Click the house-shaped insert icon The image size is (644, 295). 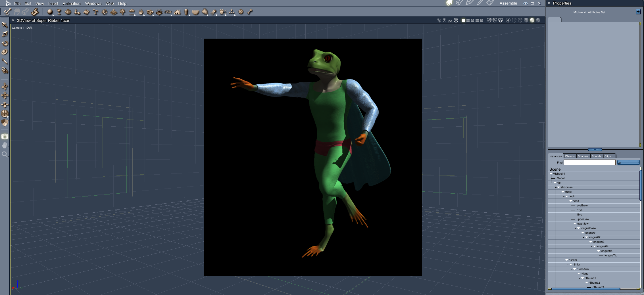(x=177, y=12)
